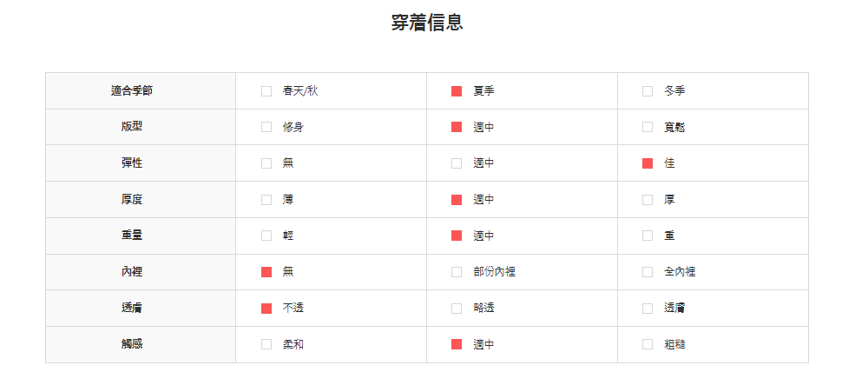
Task: Uncheck the red 佳 checkbox for 彈性
Action: click(x=648, y=163)
